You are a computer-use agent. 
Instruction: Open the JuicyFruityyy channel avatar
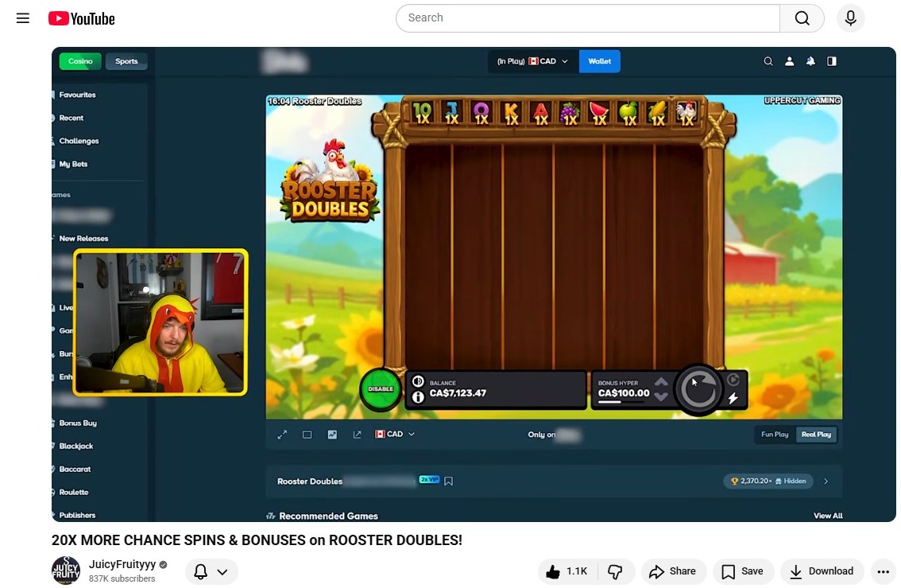(66, 571)
